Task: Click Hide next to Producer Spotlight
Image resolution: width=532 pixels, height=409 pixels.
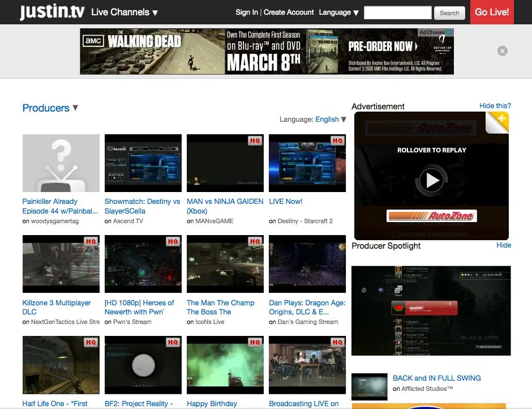Action: [x=504, y=245]
